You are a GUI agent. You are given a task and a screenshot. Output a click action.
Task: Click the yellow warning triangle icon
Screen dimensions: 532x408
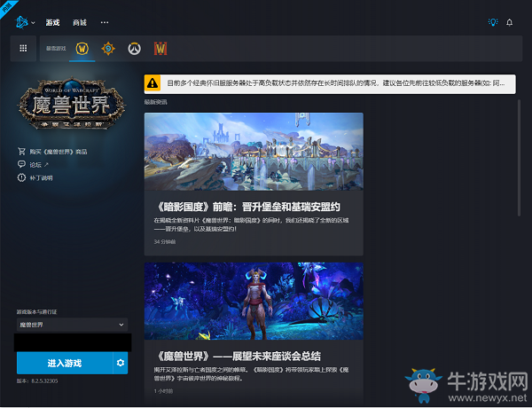(153, 83)
